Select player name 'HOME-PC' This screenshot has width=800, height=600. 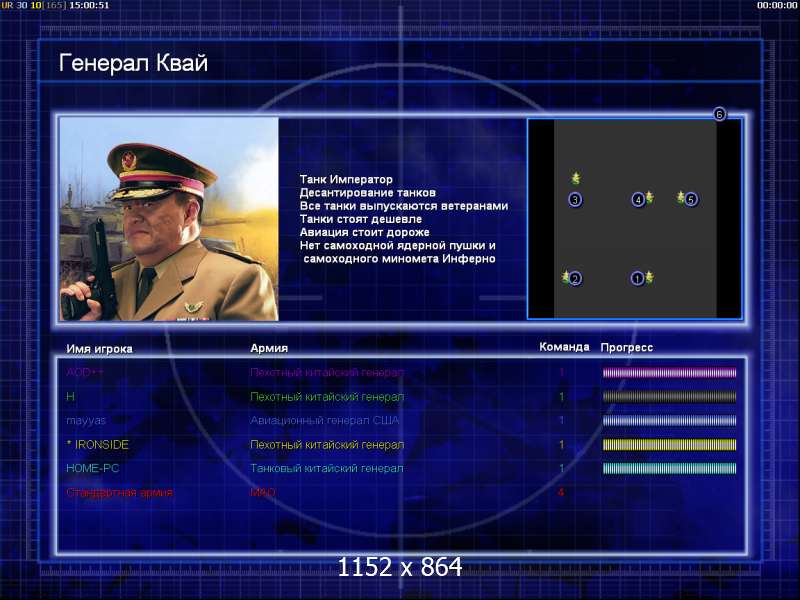[92, 468]
